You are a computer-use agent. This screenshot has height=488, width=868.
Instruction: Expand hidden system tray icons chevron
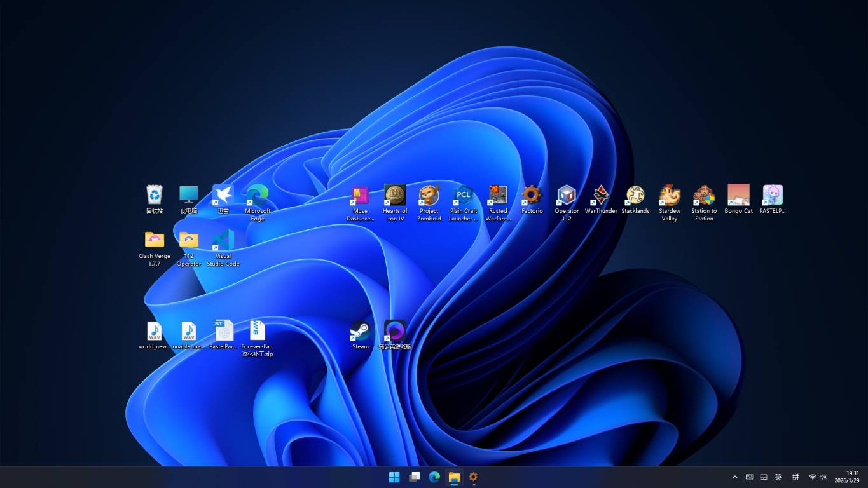click(735, 477)
